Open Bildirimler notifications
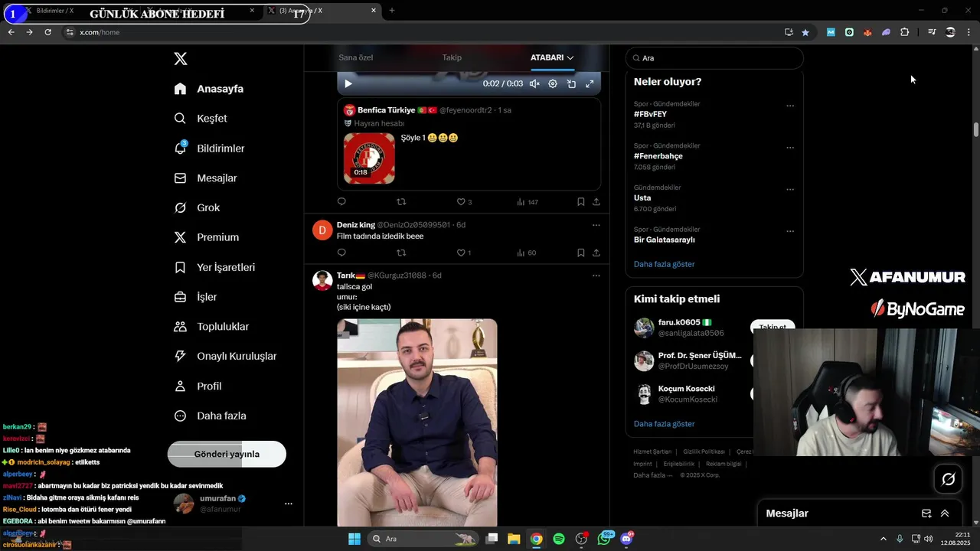Viewport: 980px width, 551px height. (x=209, y=148)
